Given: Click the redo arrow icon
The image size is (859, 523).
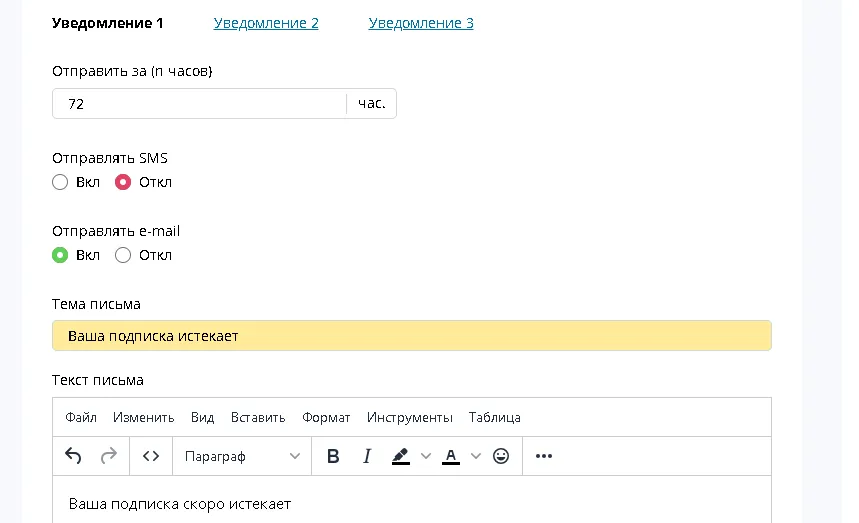Looking at the screenshot, I should pyautogui.click(x=109, y=456).
